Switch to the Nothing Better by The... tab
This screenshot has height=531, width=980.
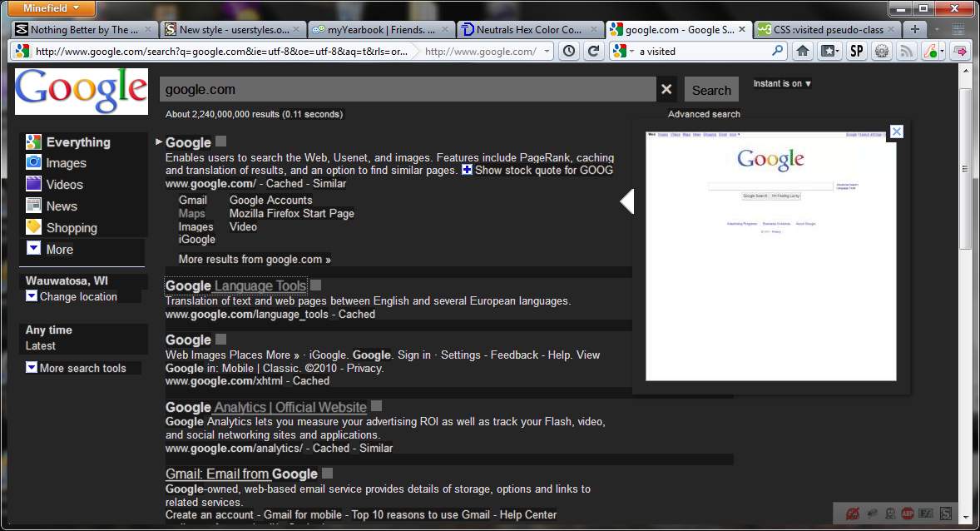[84, 29]
